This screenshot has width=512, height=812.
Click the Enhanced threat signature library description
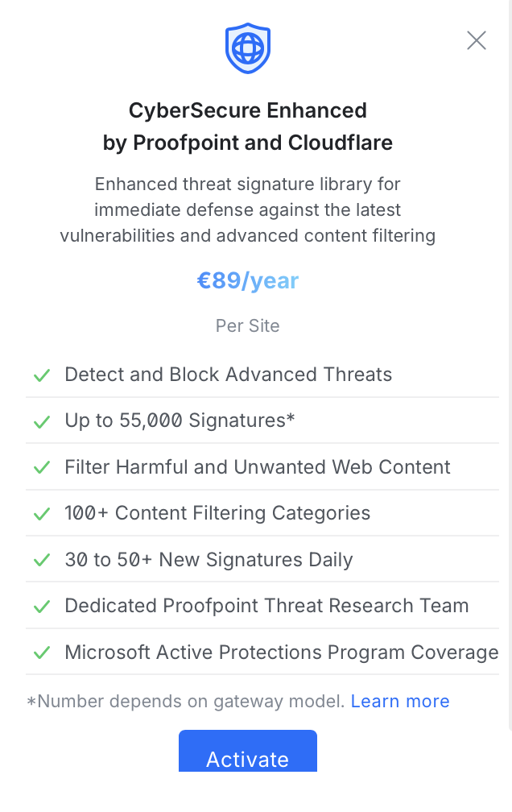click(x=247, y=209)
